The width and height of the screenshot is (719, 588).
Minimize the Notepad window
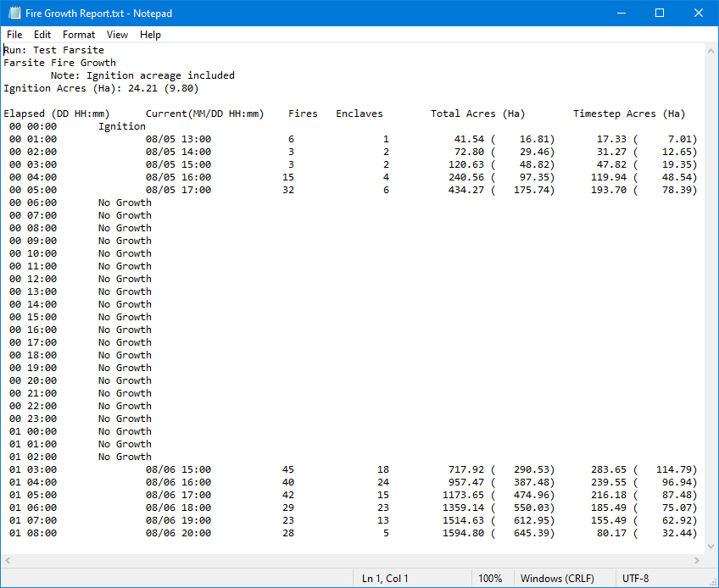621,13
